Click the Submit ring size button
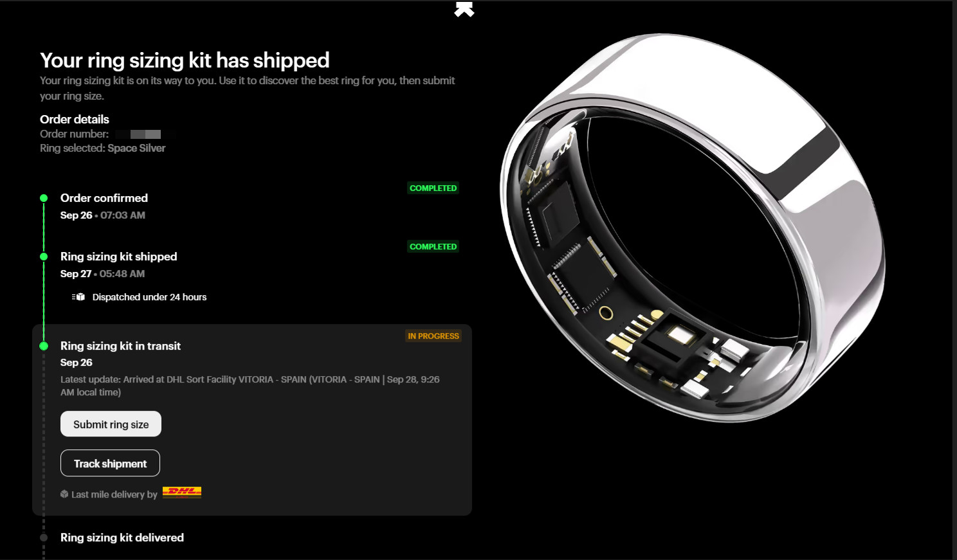Viewport: 957px width, 560px height. click(111, 424)
